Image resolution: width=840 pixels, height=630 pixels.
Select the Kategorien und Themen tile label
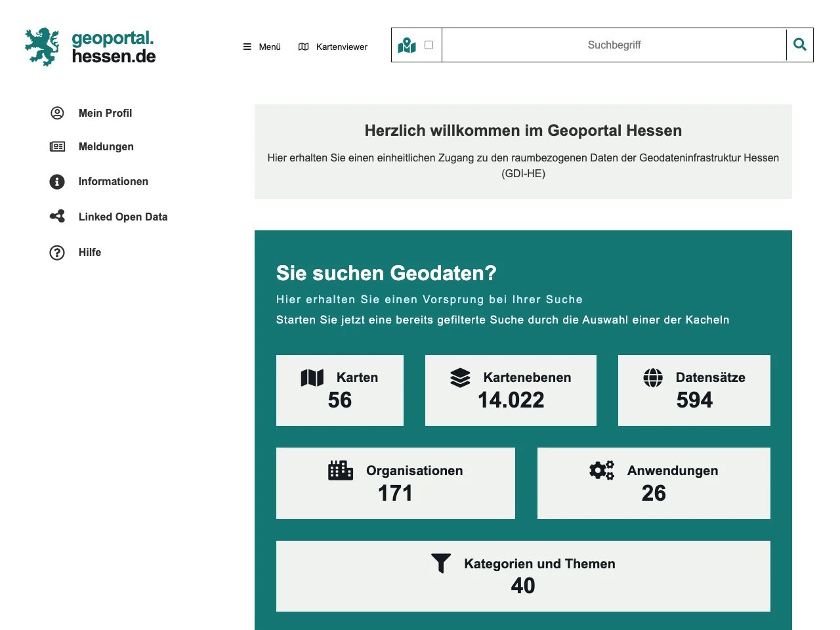pos(539,564)
